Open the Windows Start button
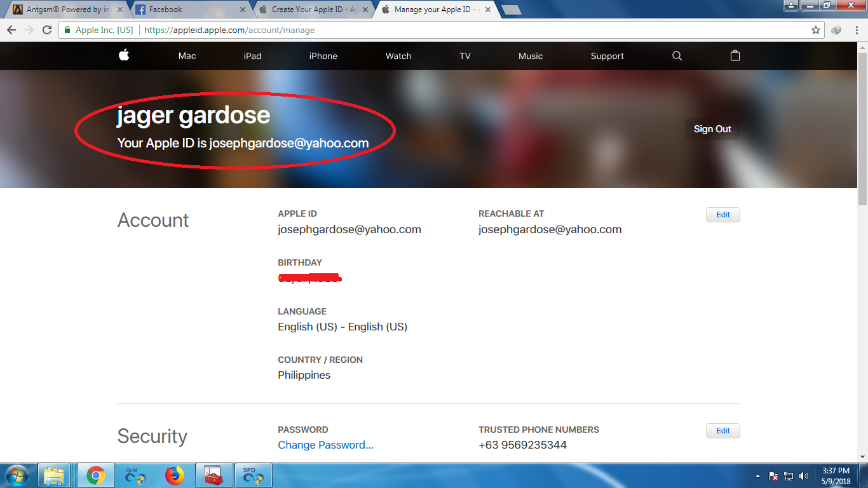The image size is (868, 488). click(x=17, y=475)
